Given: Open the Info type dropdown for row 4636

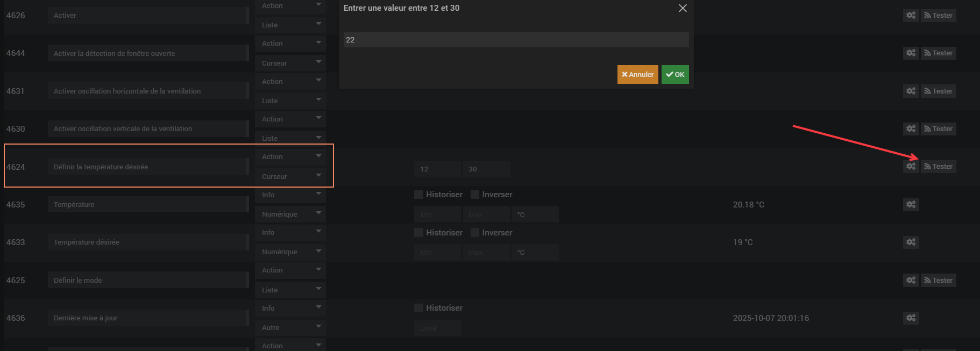Looking at the screenshot, I should coord(290,308).
